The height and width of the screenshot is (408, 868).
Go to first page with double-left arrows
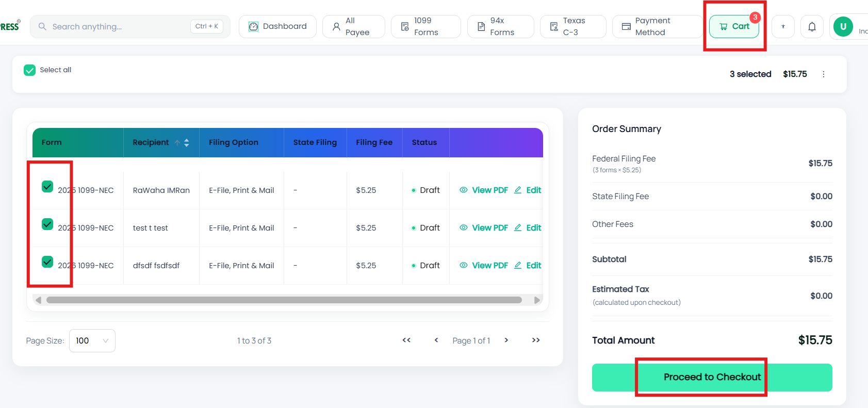(x=406, y=340)
